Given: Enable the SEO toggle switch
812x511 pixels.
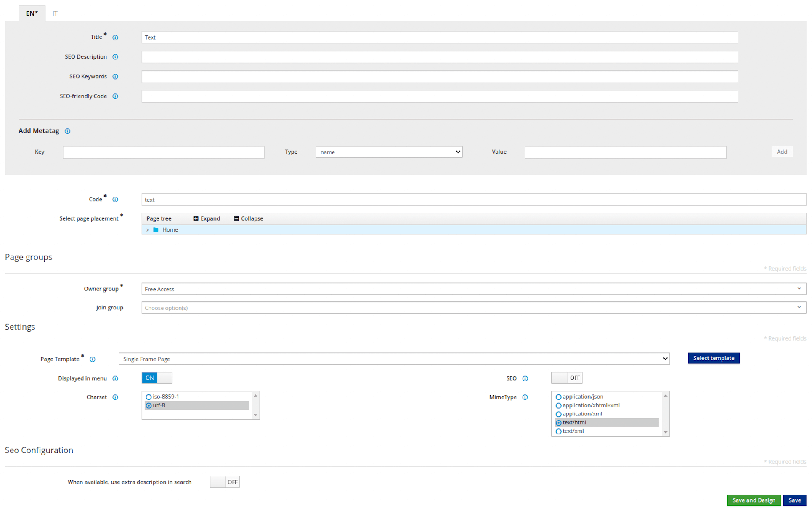Looking at the screenshot, I should pyautogui.click(x=566, y=378).
